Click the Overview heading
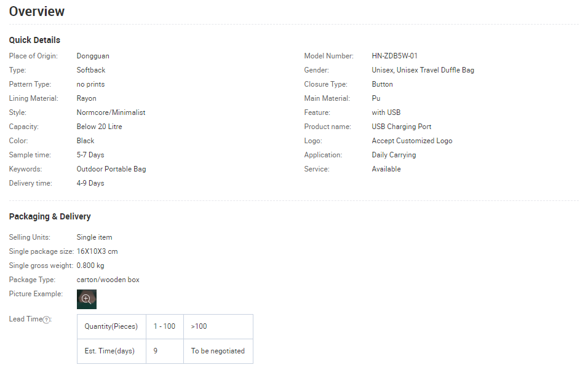This screenshot has height=370, width=588. tap(37, 12)
